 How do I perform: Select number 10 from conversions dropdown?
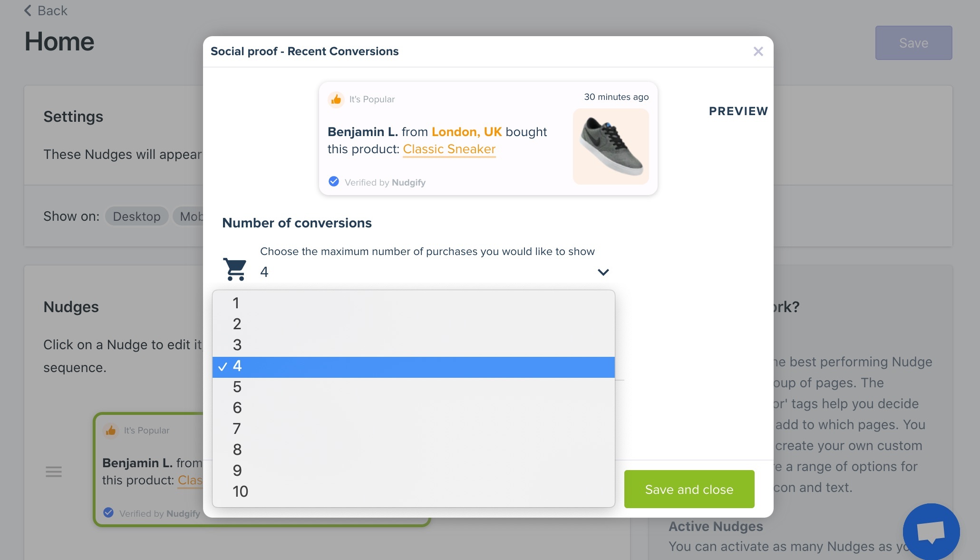[240, 491]
